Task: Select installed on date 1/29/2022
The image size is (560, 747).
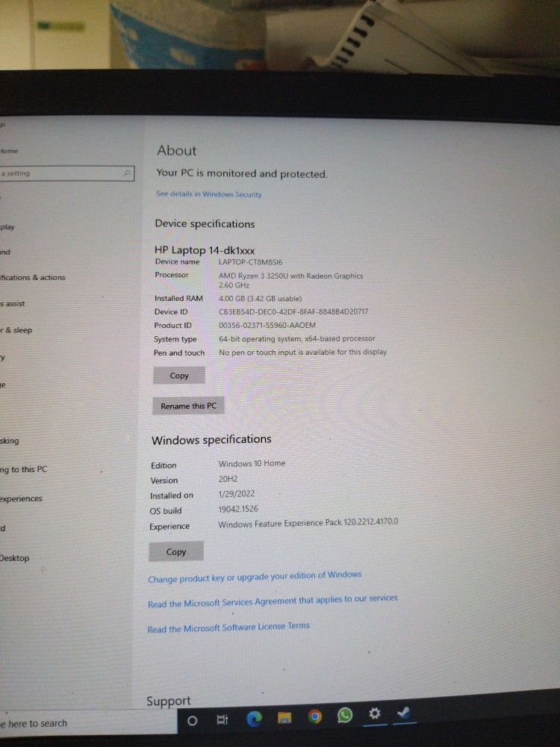Action: tap(236, 494)
